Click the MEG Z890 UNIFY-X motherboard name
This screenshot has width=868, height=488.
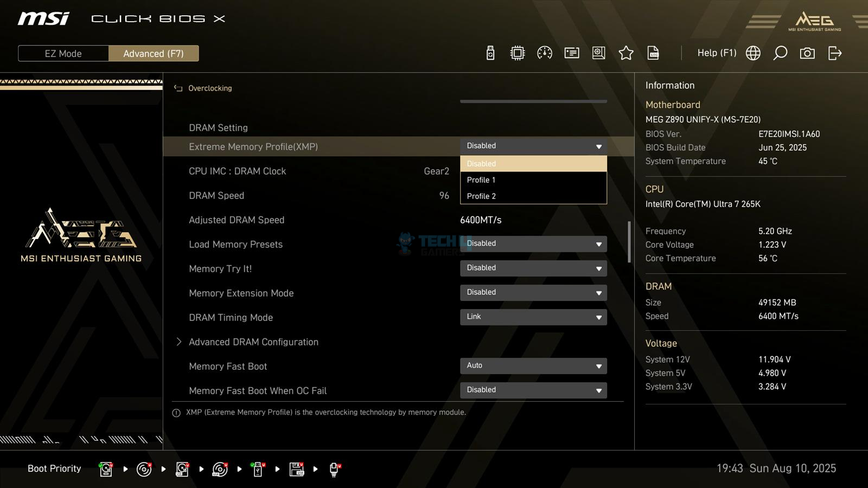[703, 119]
